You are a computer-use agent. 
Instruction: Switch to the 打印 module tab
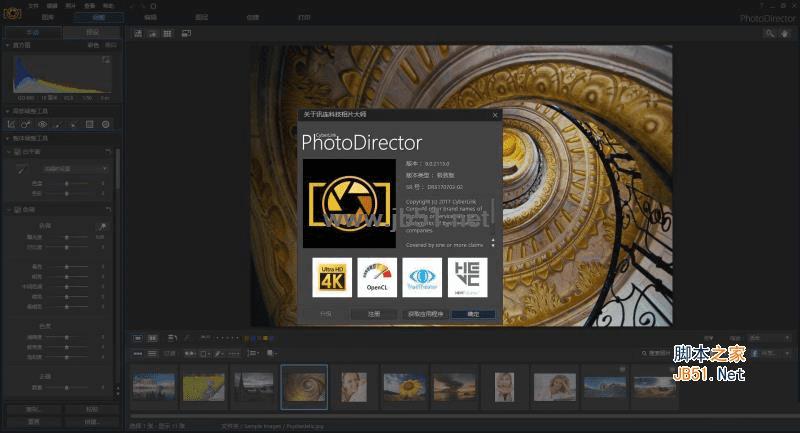pos(304,17)
